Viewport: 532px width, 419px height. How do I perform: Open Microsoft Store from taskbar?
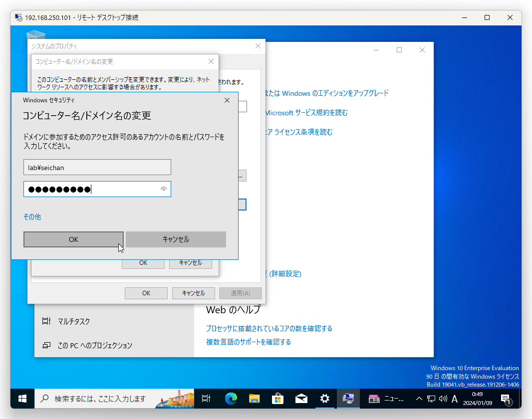pos(277,399)
